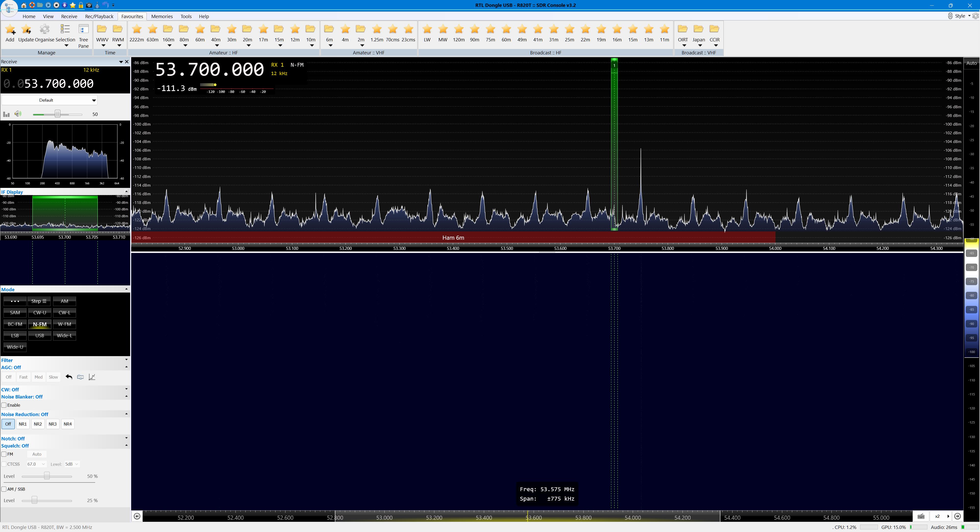Screen dimensions: 980x532
Task: Check the AM / SSB squelch box
Action: (x=4, y=489)
